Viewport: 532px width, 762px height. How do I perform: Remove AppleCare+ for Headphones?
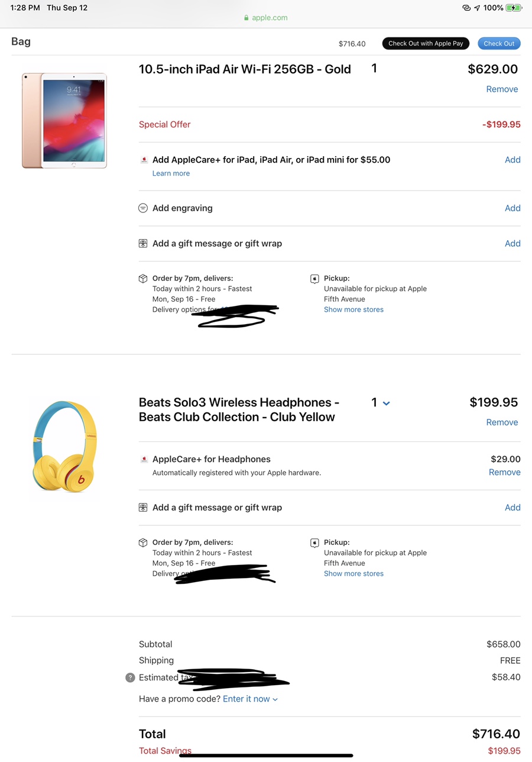(504, 472)
